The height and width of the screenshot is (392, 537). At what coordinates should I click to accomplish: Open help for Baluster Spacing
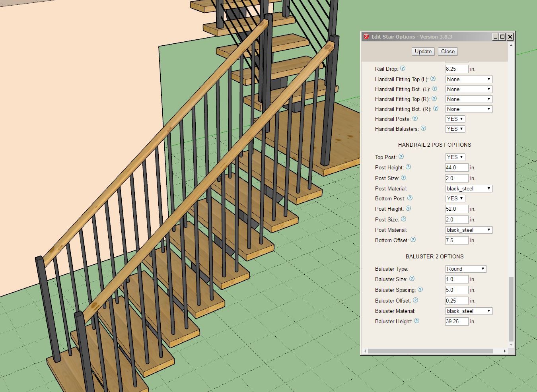420,289
